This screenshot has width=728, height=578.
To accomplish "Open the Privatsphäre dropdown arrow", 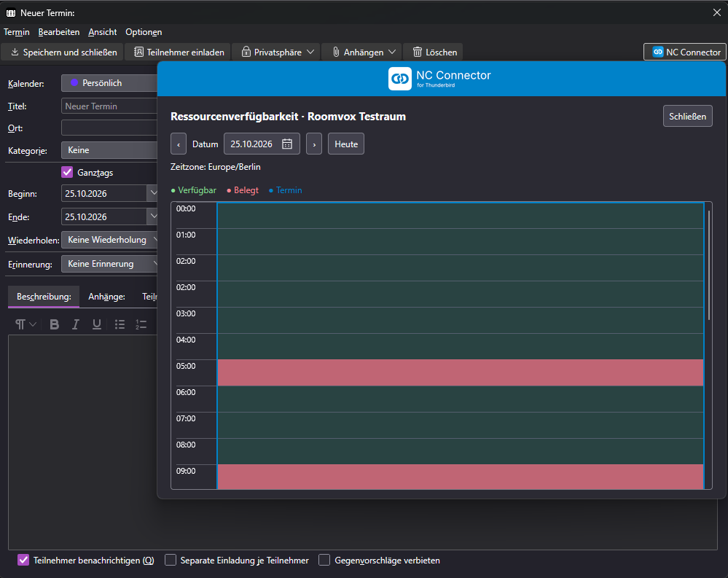I will pos(310,52).
